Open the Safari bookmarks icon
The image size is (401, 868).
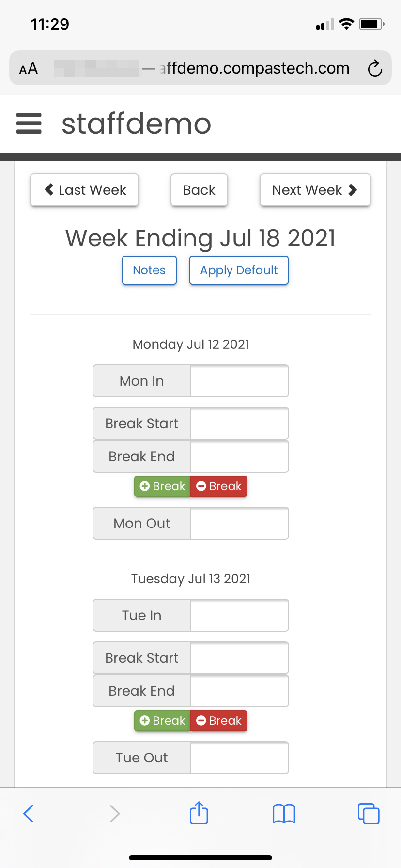[284, 813]
